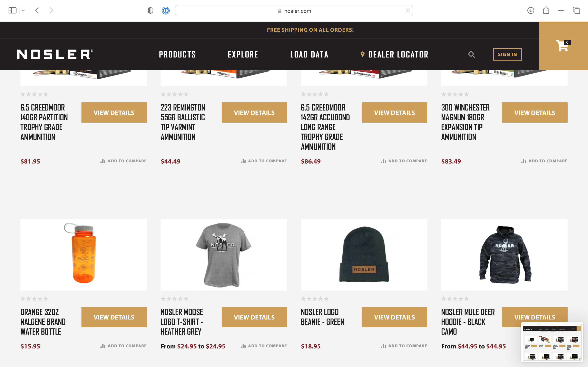Show tab overview icon
The height and width of the screenshot is (367, 588).
(x=576, y=10)
